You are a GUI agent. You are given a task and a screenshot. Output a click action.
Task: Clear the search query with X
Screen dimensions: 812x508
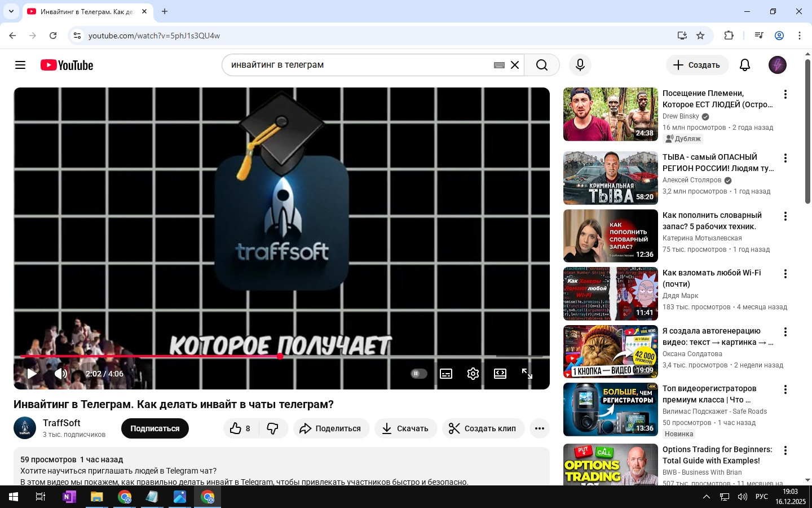(515, 65)
